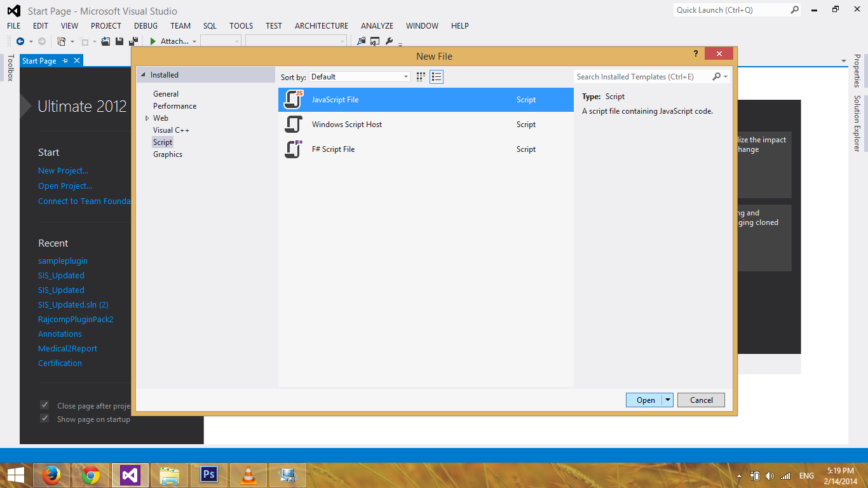Open the DEBUG menu

pos(146,26)
